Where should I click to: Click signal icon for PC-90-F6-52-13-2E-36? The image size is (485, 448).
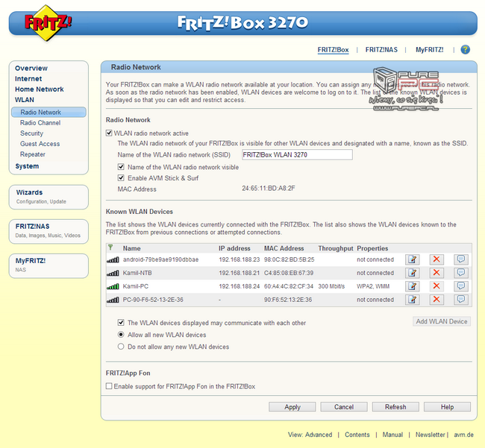click(113, 300)
